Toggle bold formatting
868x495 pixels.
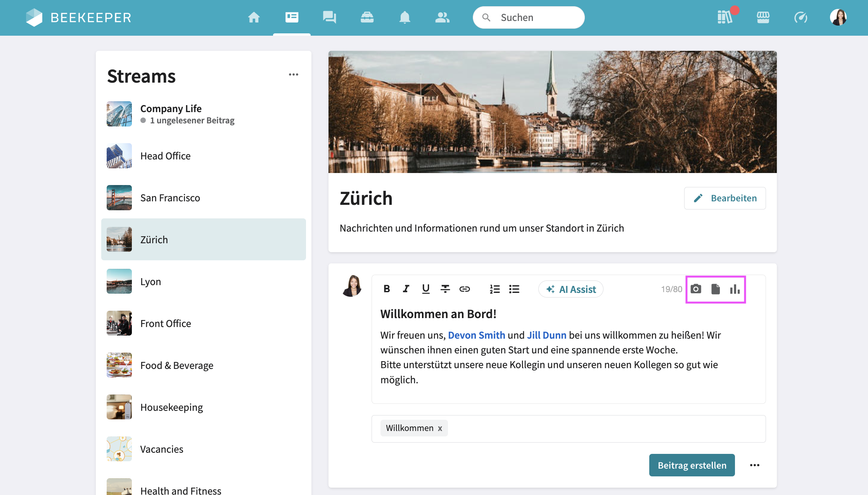coord(387,289)
